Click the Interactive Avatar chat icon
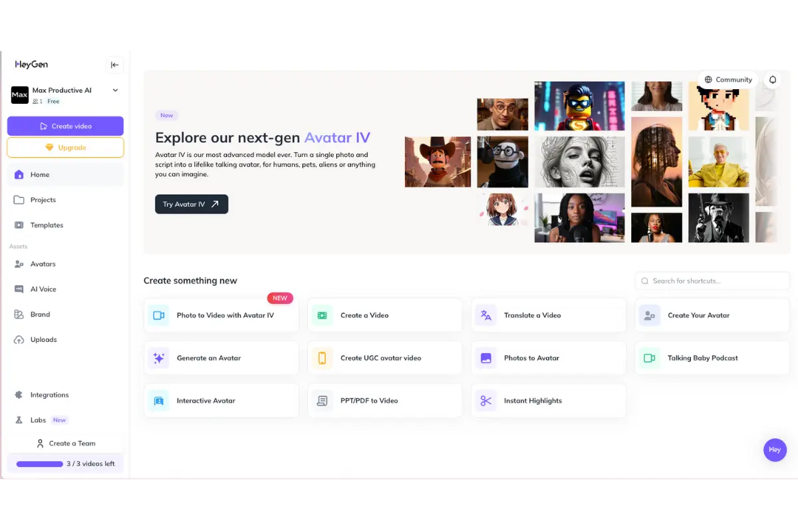This screenshot has width=798, height=532. coord(159,400)
